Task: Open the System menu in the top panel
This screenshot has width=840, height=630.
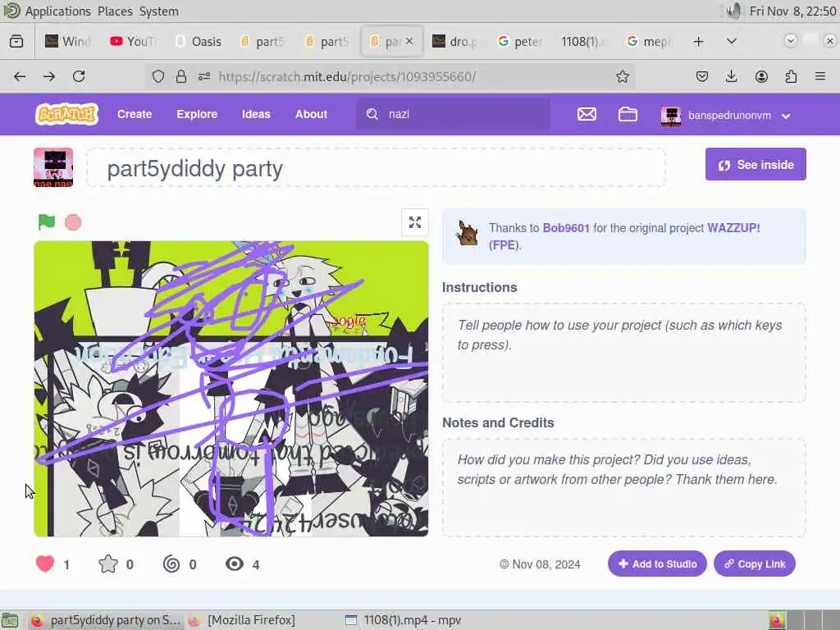Action: click(x=158, y=11)
